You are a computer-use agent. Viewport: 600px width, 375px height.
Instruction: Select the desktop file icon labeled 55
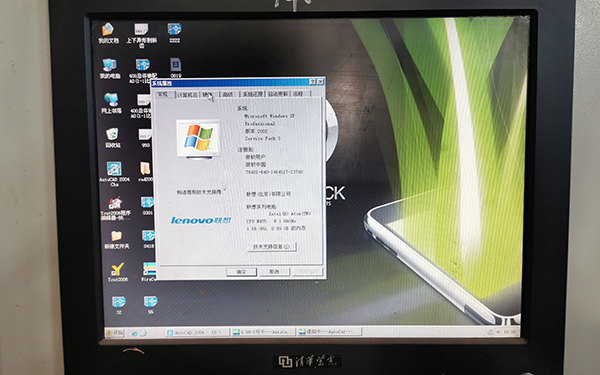click(x=150, y=305)
